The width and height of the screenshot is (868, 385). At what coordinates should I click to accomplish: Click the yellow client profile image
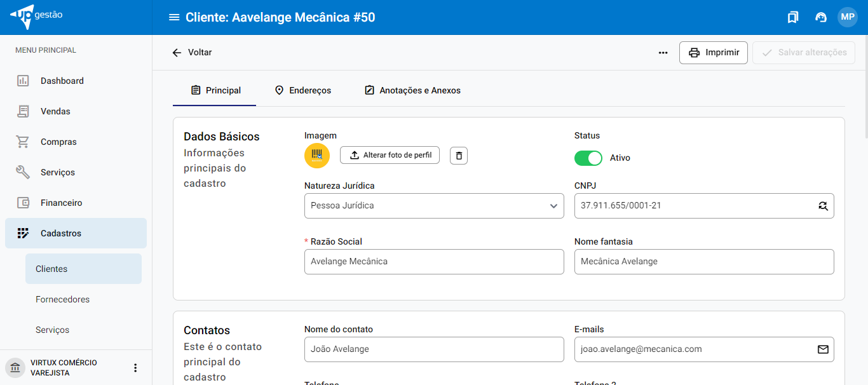coord(317,156)
